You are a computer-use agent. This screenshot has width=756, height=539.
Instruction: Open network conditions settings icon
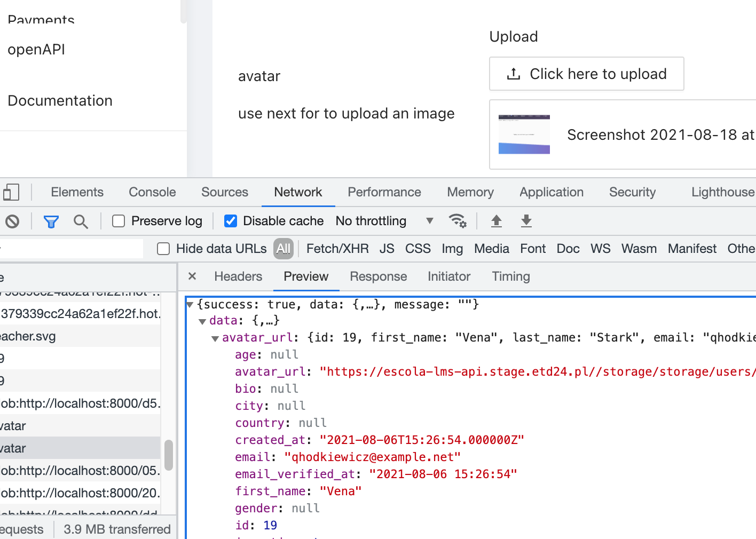pyautogui.click(x=458, y=221)
